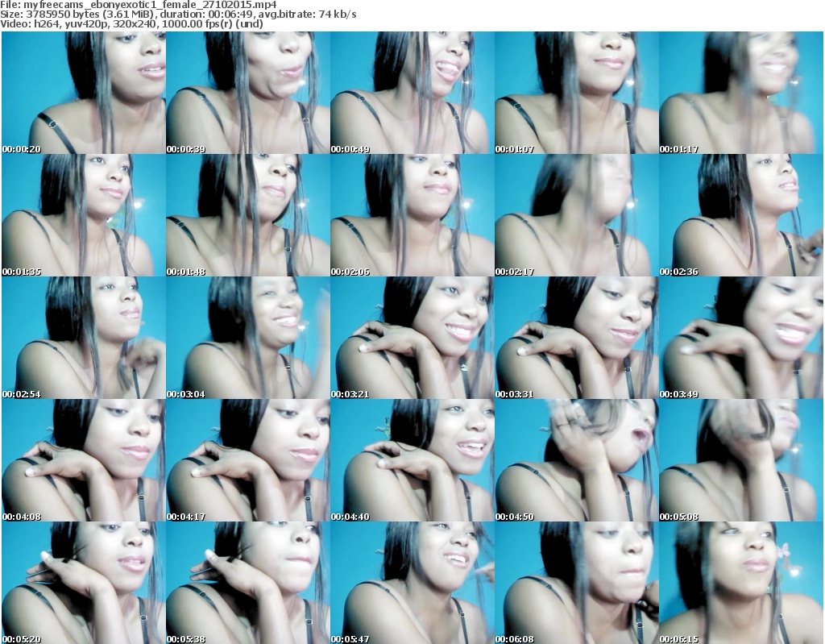Select the thumbnail timestamped 00:03:49

tap(741, 338)
